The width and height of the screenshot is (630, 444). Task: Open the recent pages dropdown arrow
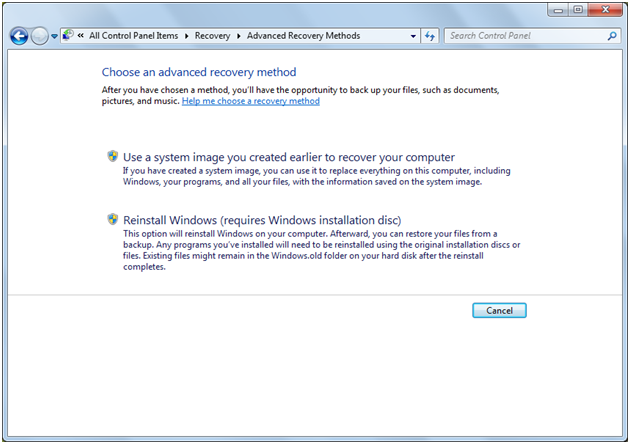click(x=54, y=36)
